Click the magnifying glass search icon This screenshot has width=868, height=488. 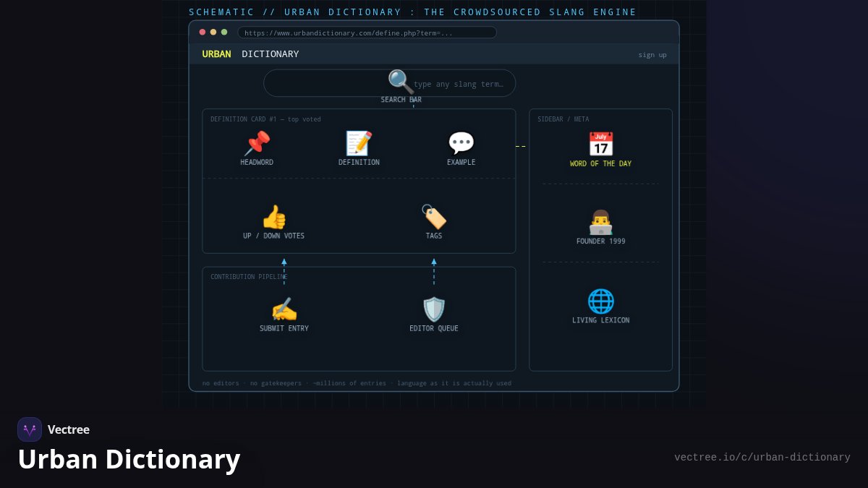point(401,82)
